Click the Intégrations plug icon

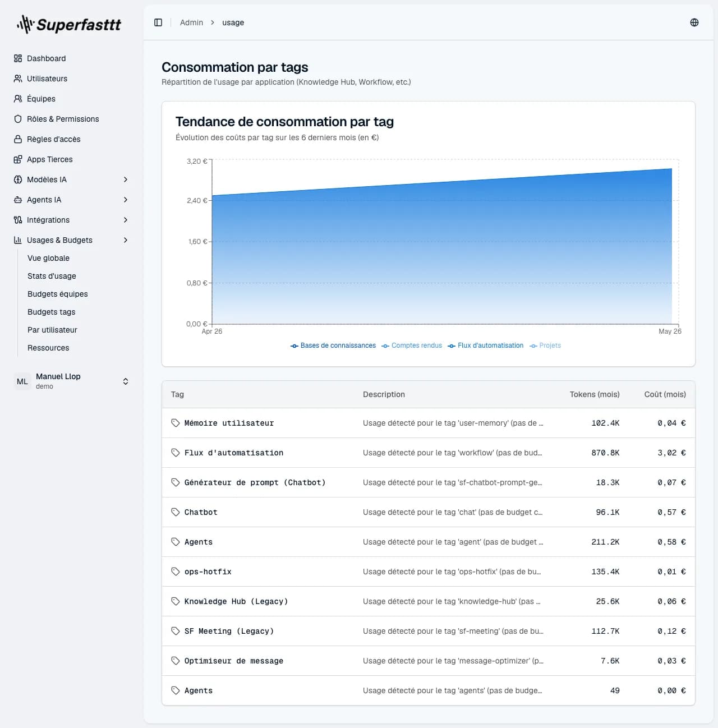click(18, 220)
